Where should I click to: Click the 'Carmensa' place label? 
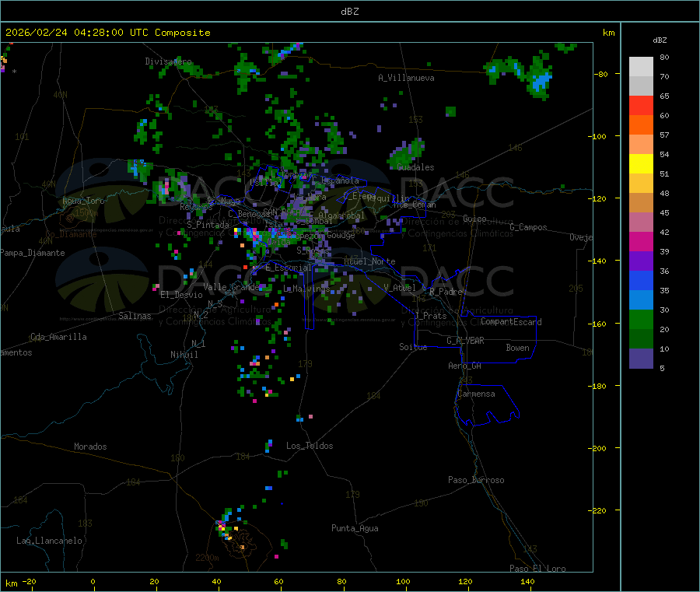(476, 394)
